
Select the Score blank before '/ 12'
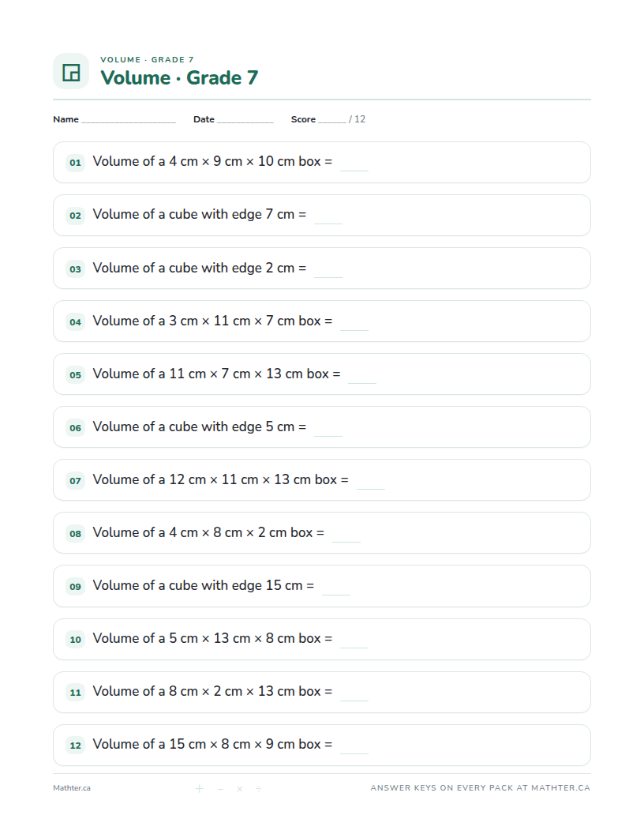[332, 120]
